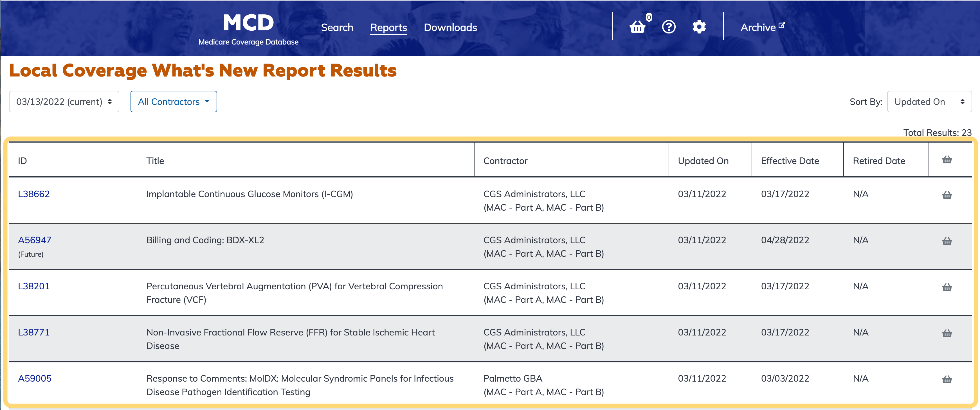Open document L38662 link

34,194
